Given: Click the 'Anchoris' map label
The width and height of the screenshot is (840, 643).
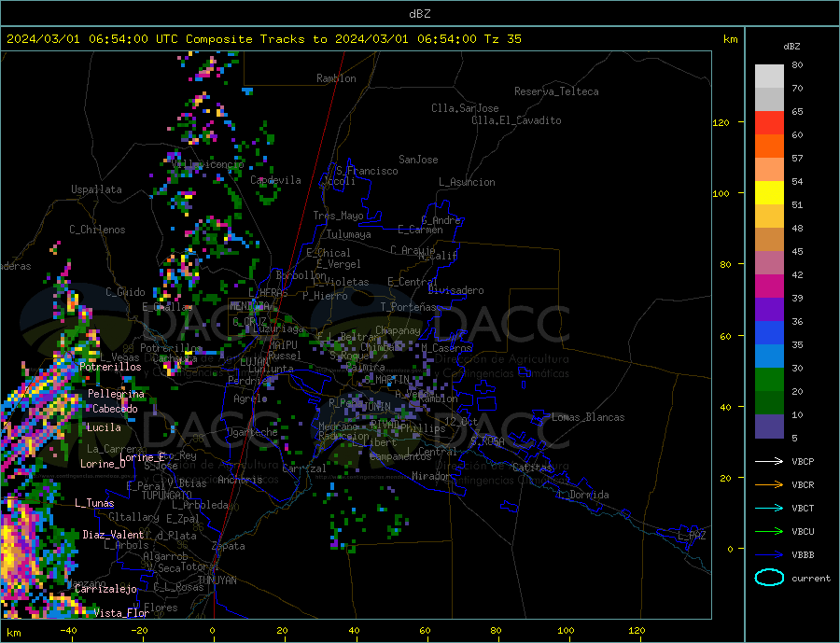Looking at the screenshot, I should coord(240,480).
